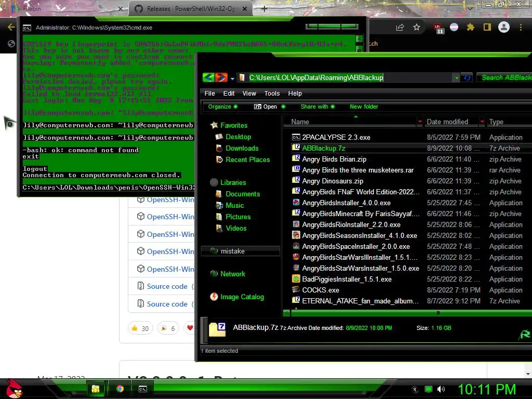Image resolution: width=532 pixels, height=399 pixels.
Task: Open Documents library
Action: click(x=238, y=194)
